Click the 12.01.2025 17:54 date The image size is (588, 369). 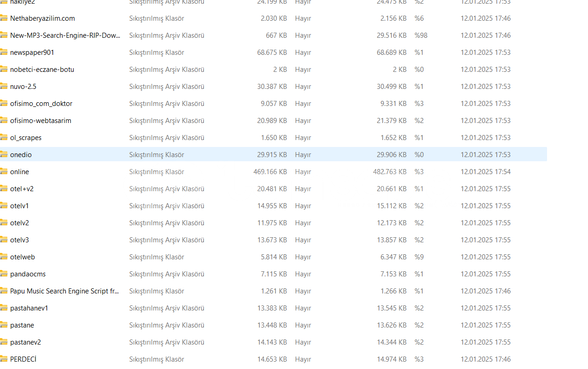485,172
